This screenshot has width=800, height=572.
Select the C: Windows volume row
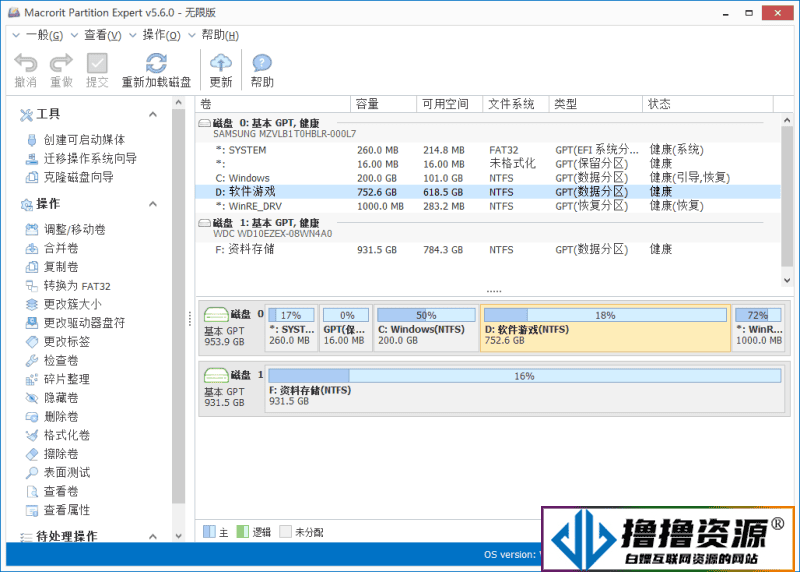(x=488, y=178)
